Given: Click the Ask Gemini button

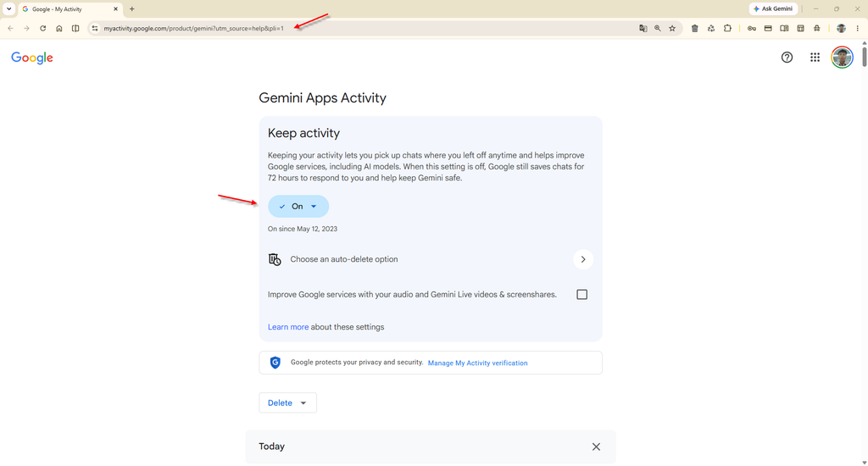Looking at the screenshot, I should 773,8.
